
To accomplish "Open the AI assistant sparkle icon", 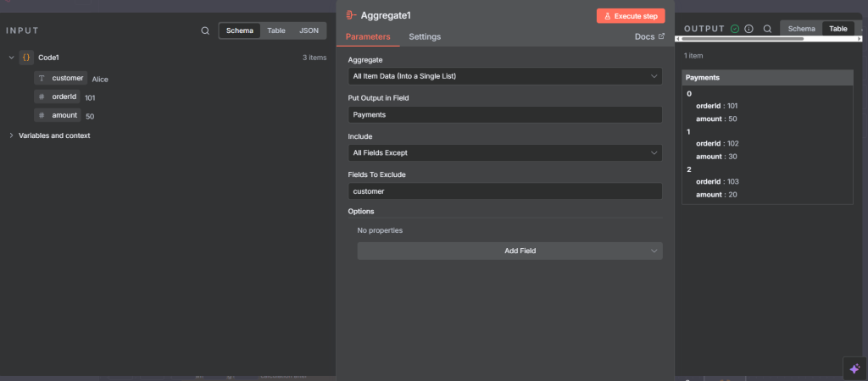I will [x=854, y=368].
